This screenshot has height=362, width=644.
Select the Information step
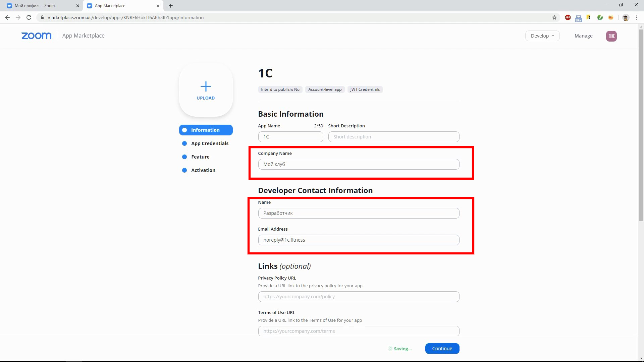(206, 130)
